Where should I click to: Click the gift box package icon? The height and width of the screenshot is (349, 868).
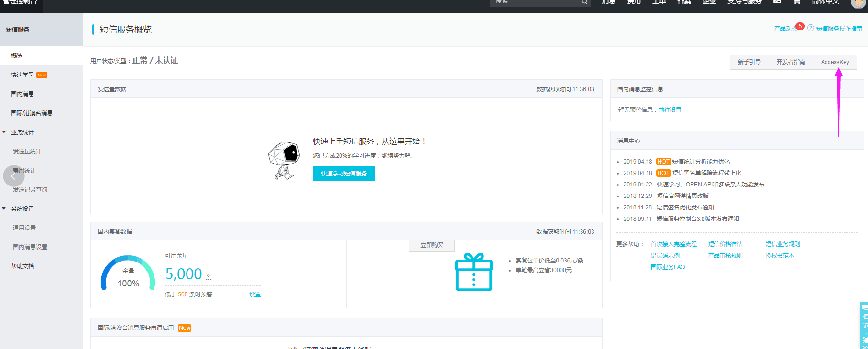pos(473,273)
